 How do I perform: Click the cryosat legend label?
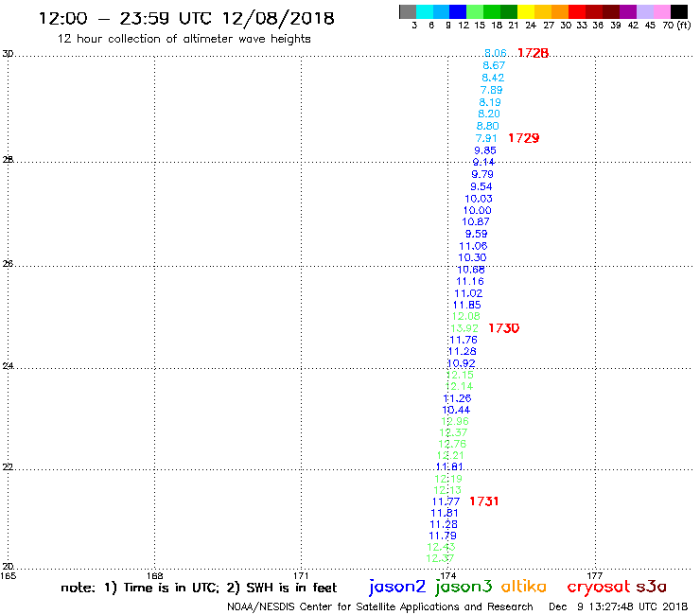tap(599, 587)
